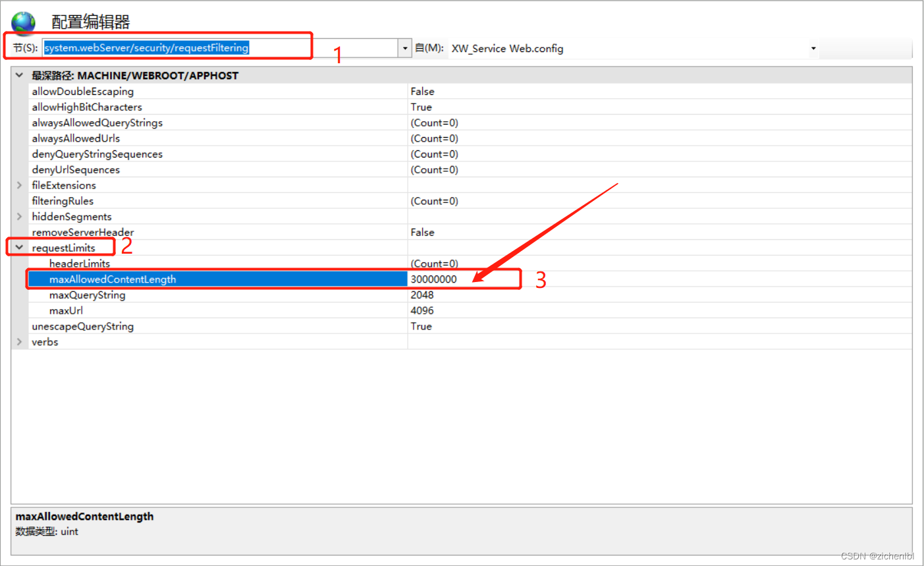Select the allowHighBitCharacters property
This screenshot has height=566, width=924.
(x=87, y=107)
